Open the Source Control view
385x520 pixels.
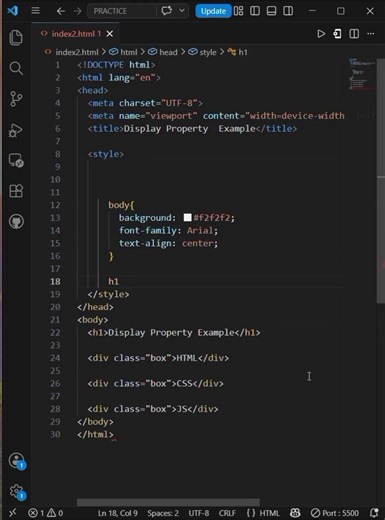coord(16,99)
